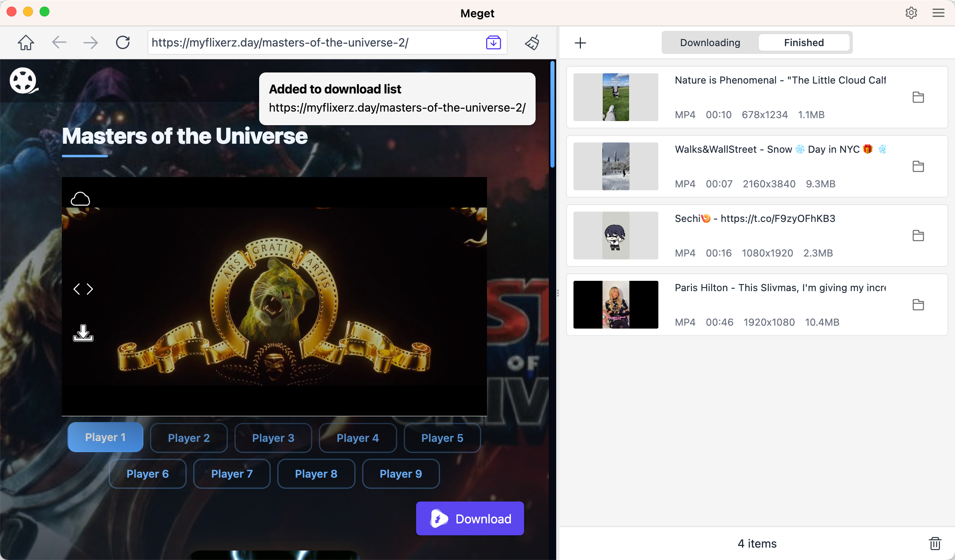955x560 pixels.
Task: Click the '2160x3840' resolution value
Action: pos(769,184)
